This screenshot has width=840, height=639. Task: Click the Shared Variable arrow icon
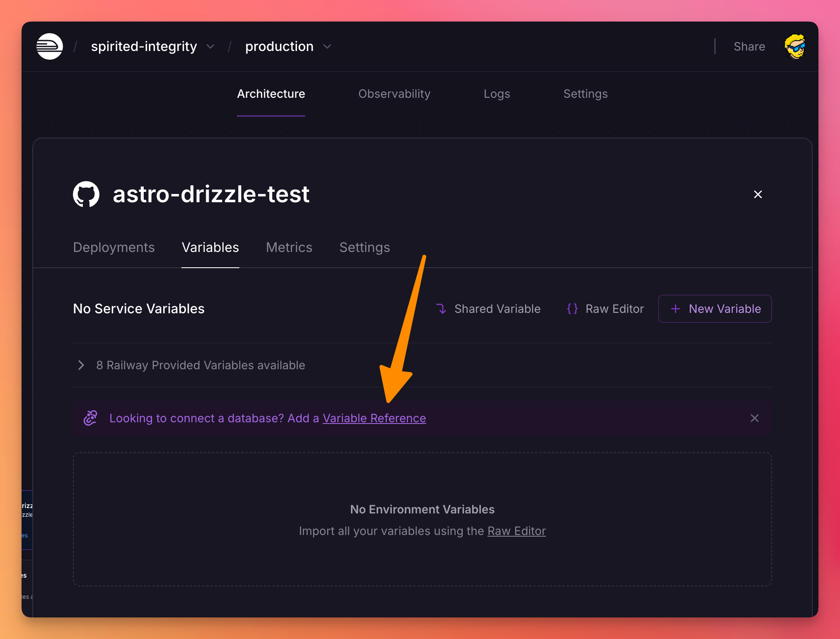[x=441, y=309]
